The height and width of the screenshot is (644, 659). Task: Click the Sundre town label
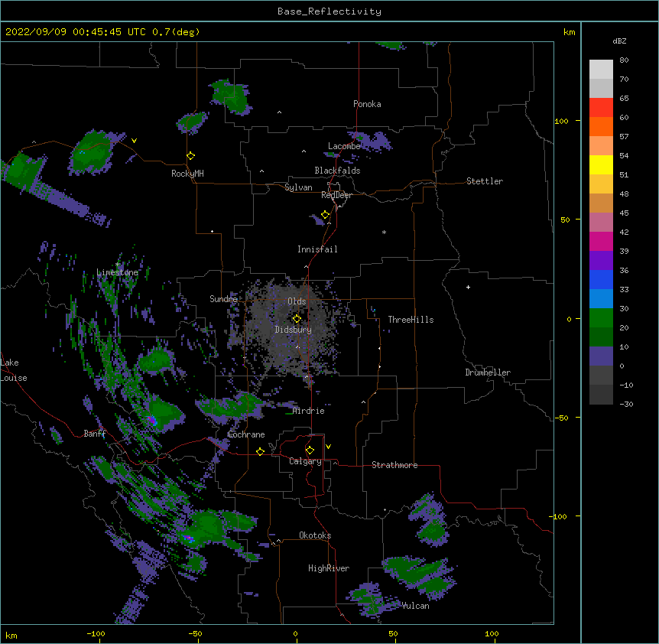click(223, 299)
